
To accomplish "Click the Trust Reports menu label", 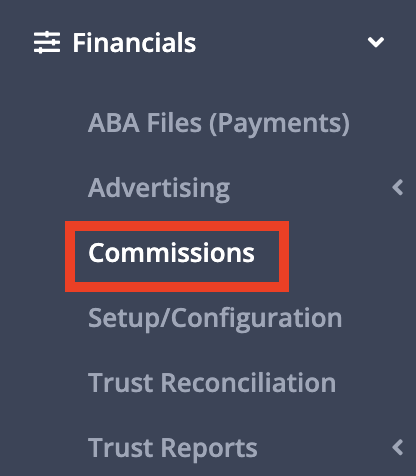I will pos(173,448).
